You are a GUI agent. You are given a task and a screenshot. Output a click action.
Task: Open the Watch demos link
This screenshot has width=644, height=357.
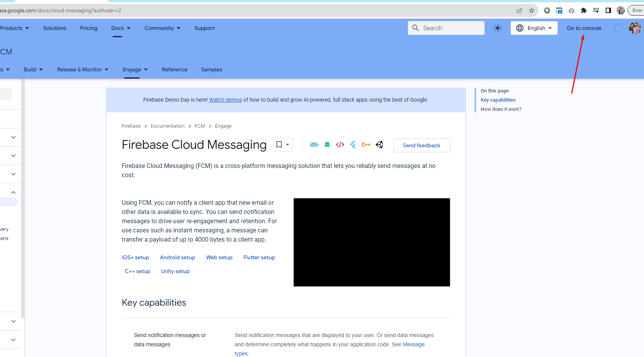[225, 100]
